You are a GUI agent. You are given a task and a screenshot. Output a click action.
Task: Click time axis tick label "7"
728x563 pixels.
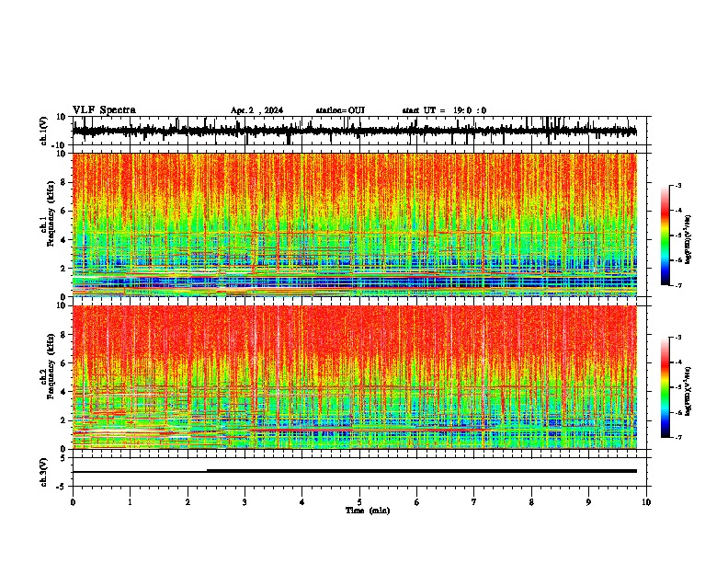tap(474, 502)
